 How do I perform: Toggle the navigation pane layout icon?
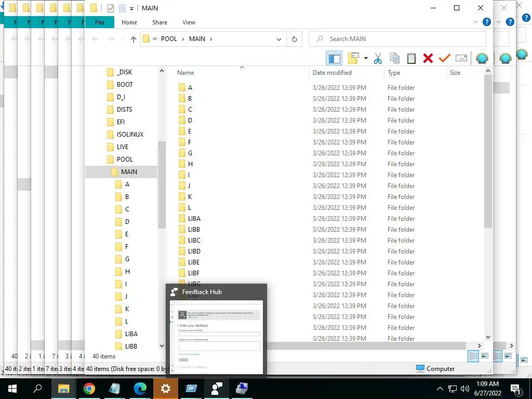pos(334,58)
